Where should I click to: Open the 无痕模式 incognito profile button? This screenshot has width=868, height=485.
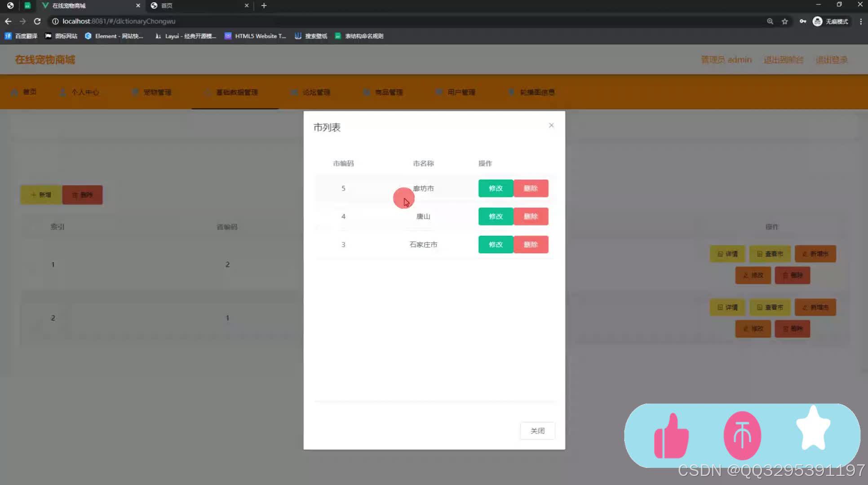(831, 21)
